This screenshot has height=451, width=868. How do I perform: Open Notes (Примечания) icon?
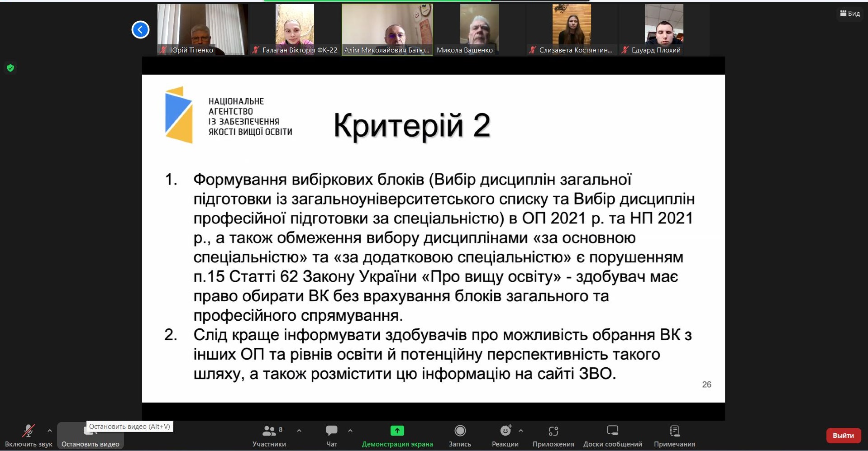click(674, 431)
